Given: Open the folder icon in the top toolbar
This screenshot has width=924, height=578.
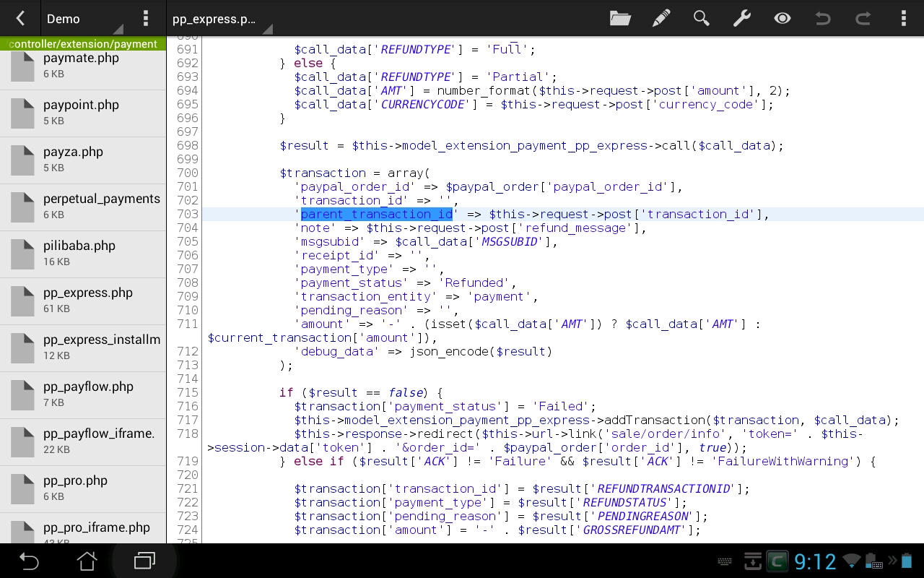Looking at the screenshot, I should click(620, 18).
